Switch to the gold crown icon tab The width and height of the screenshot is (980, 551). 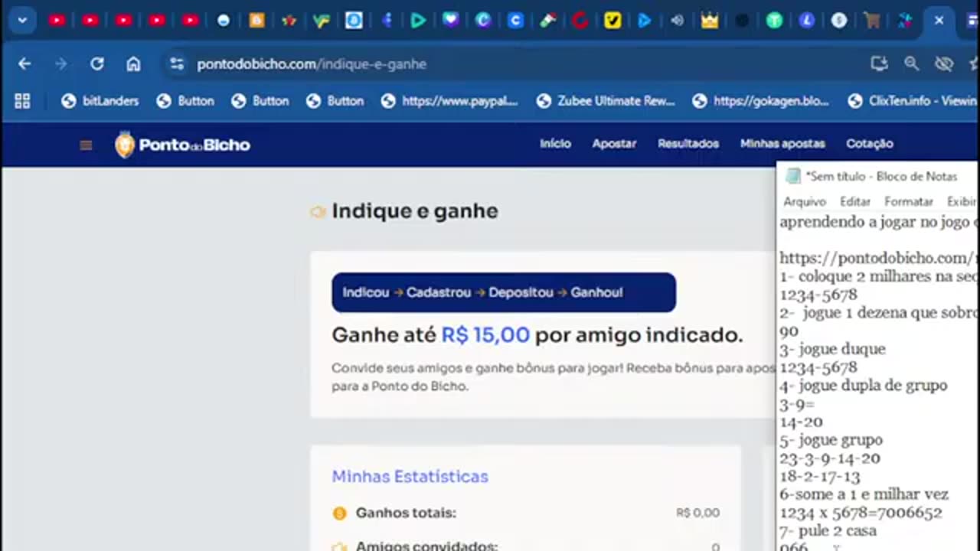point(710,21)
